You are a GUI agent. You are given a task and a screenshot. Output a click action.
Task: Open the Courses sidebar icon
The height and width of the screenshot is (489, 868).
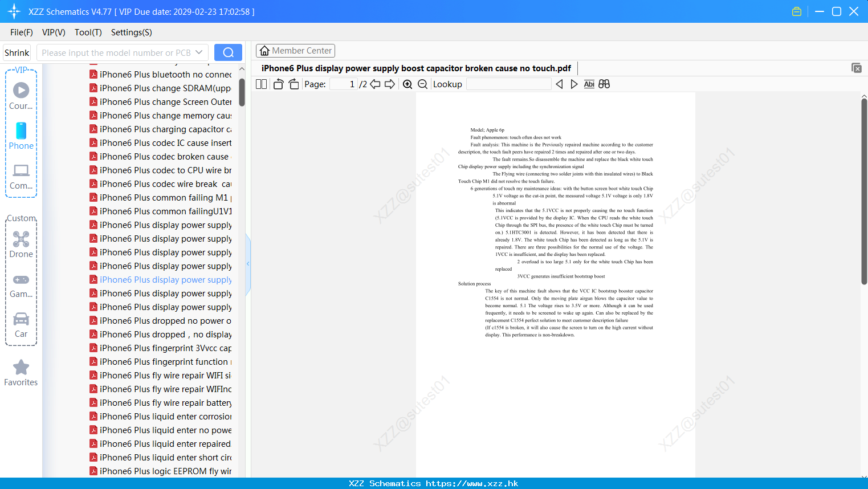21,96
